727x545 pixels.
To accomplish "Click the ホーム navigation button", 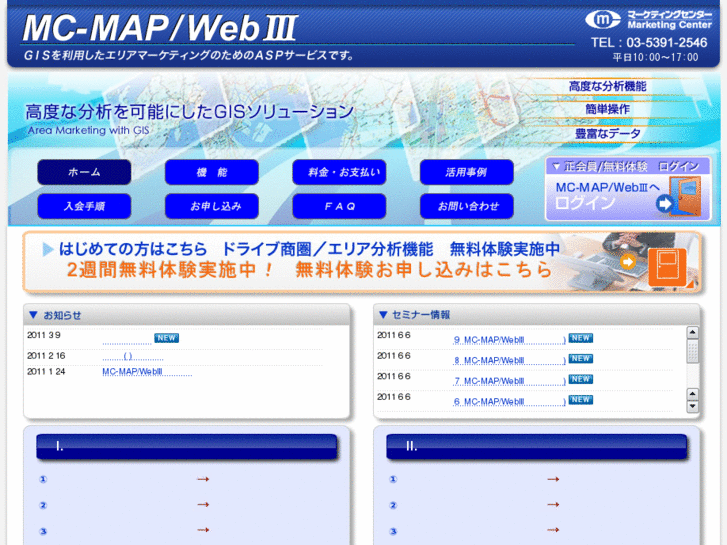I will click(84, 172).
